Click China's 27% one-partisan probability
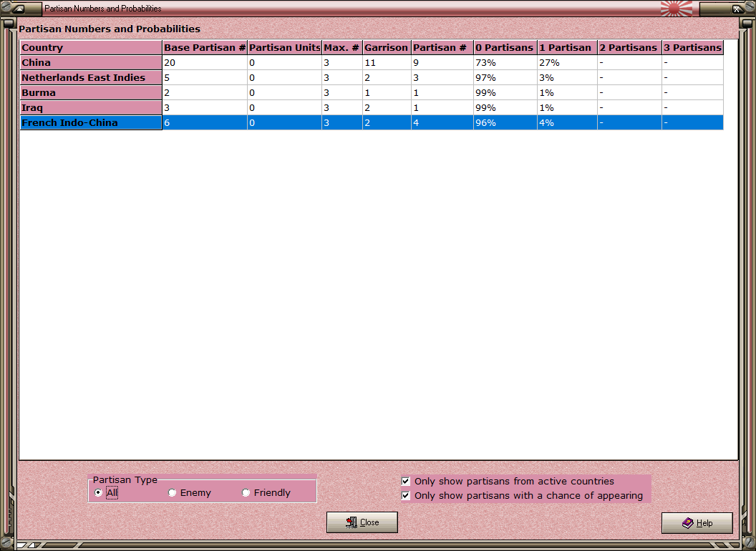The width and height of the screenshot is (756, 551). coord(567,63)
